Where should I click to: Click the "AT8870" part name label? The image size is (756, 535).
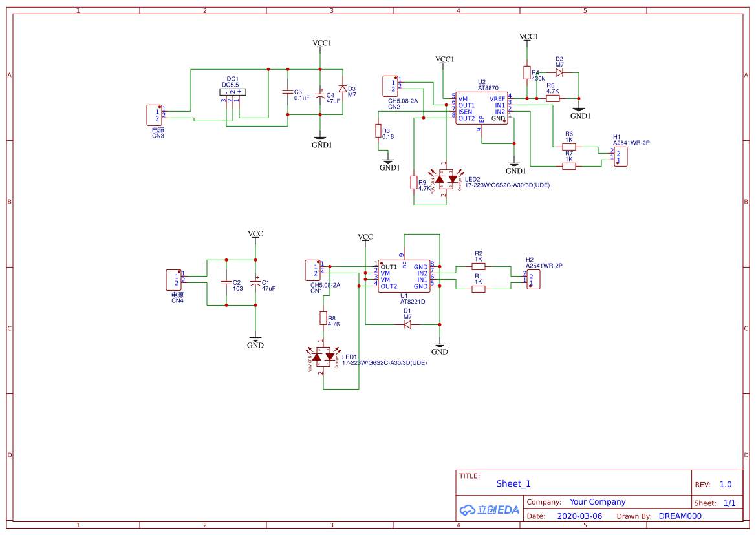(x=488, y=88)
